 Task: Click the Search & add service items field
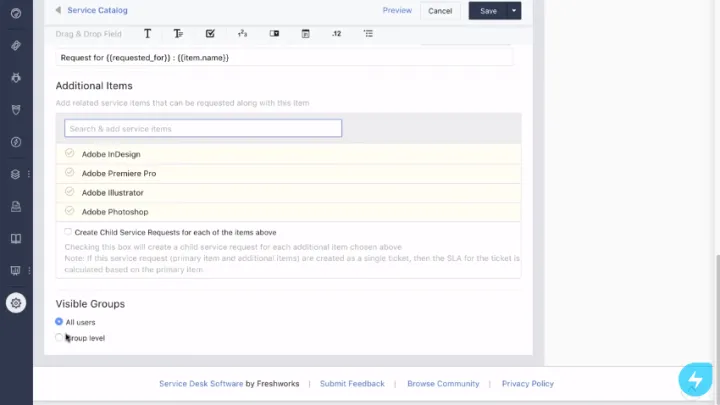click(x=203, y=129)
